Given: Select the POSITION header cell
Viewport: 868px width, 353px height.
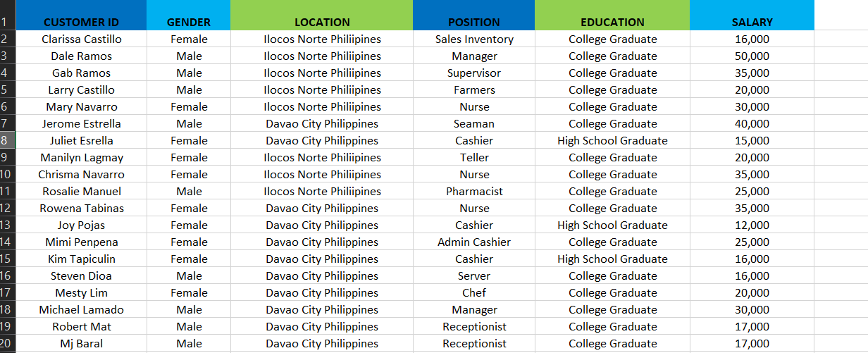Looking at the screenshot, I should coord(474,22).
